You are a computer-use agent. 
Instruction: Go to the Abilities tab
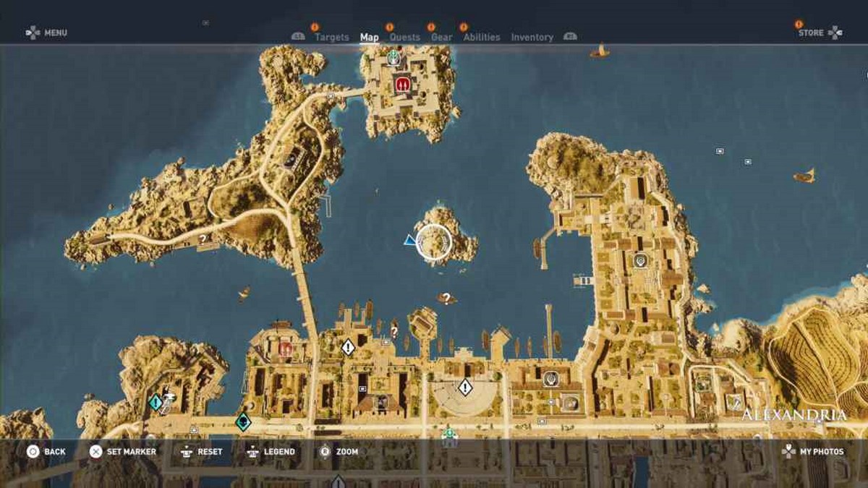coord(482,38)
